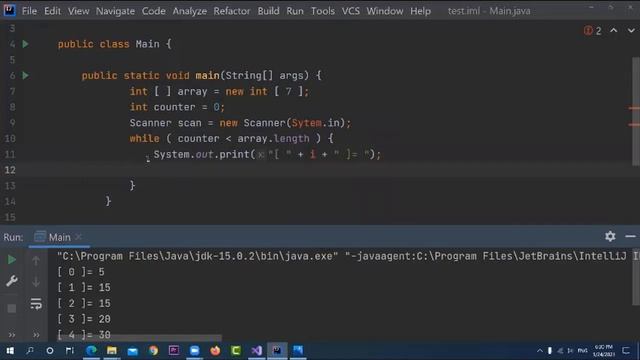
Task: Show hidden system tray icons
Action: (x=540, y=351)
